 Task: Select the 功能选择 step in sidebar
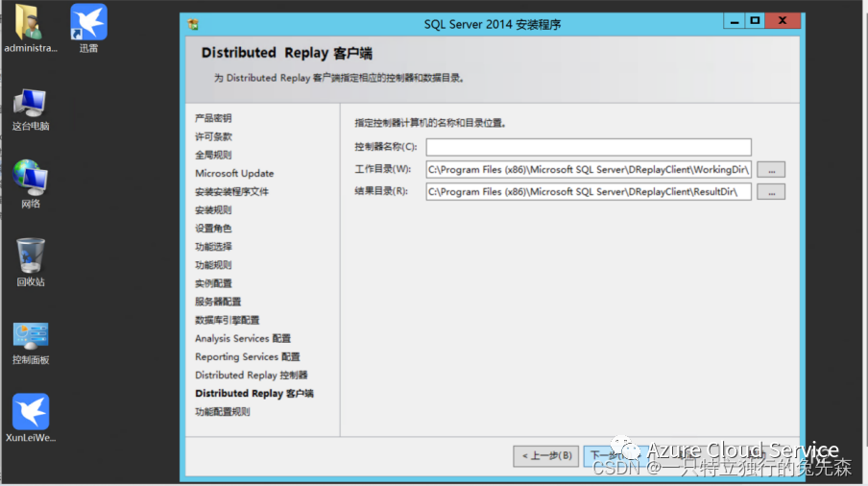(213, 246)
